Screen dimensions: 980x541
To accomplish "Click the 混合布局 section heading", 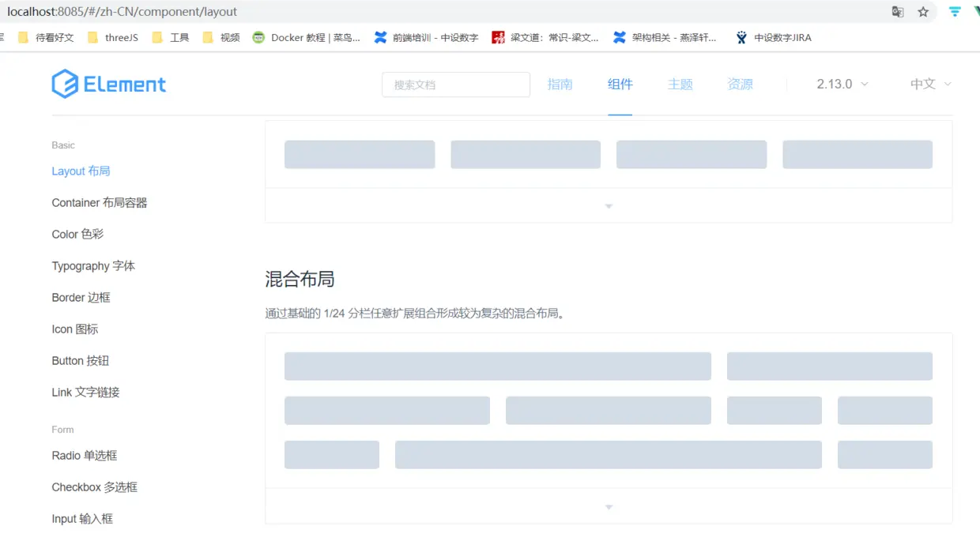I will pos(300,279).
